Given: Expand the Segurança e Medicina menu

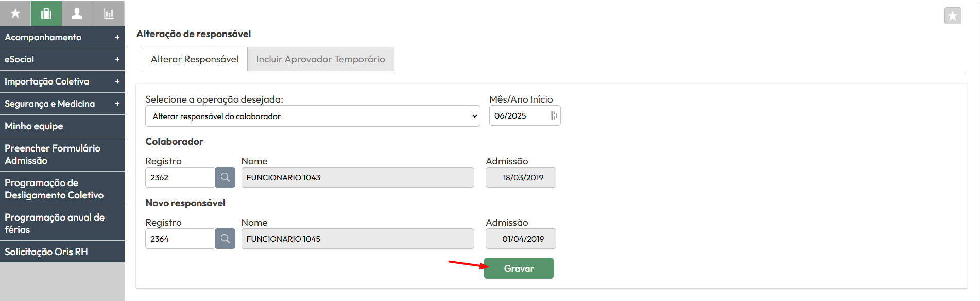Looking at the screenshot, I should [x=117, y=104].
